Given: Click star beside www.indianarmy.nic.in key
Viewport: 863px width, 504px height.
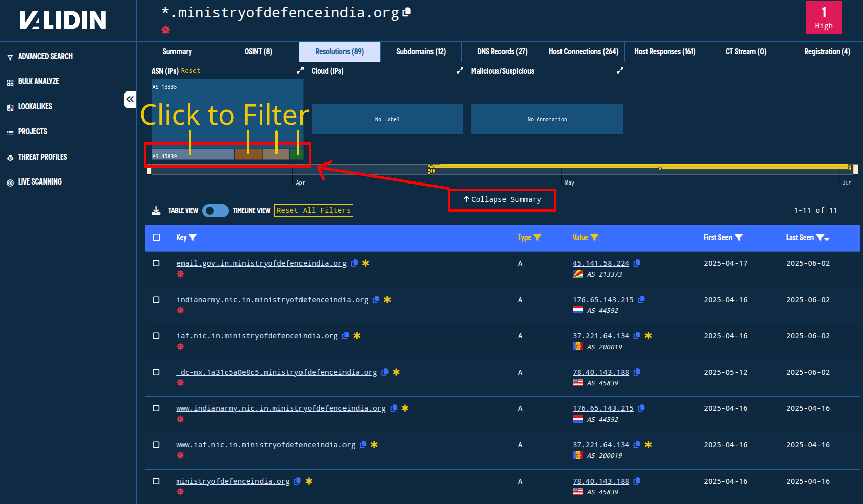Looking at the screenshot, I should (405, 408).
